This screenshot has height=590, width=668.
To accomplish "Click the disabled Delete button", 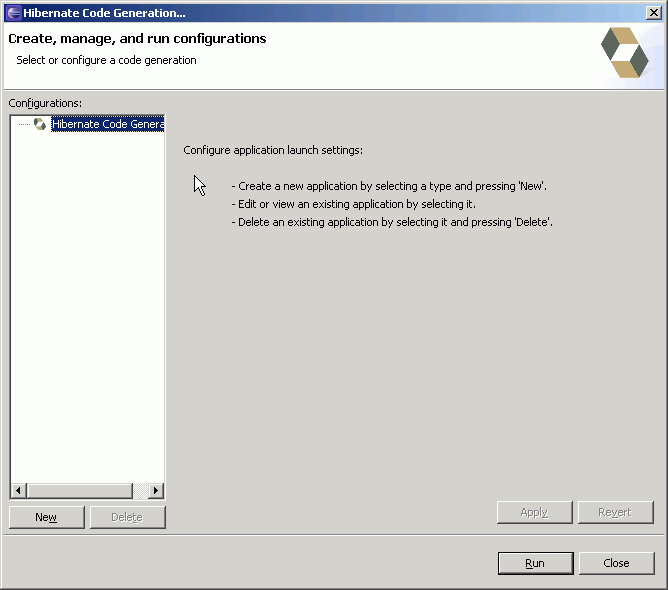I will [x=127, y=517].
